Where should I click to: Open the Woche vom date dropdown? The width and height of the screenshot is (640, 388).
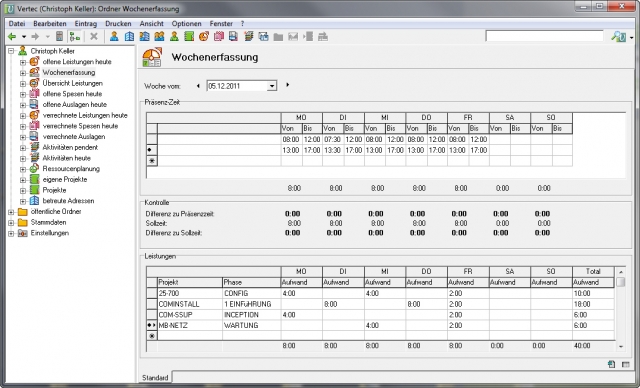[x=272, y=86]
